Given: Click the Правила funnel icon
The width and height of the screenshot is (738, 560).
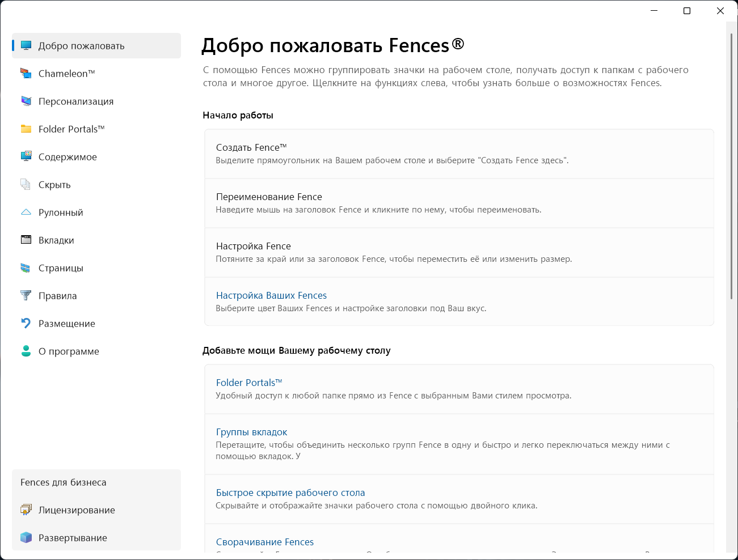Looking at the screenshot, I should coord(26,295).
